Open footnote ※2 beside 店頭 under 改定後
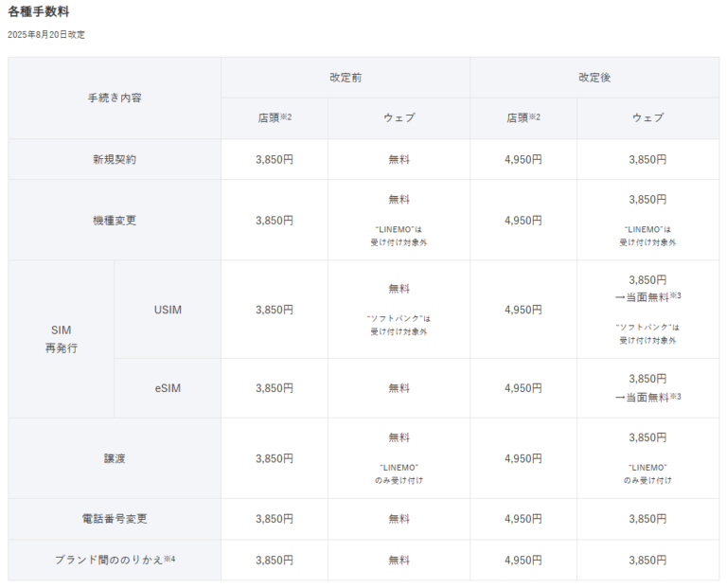 (537, 116)
